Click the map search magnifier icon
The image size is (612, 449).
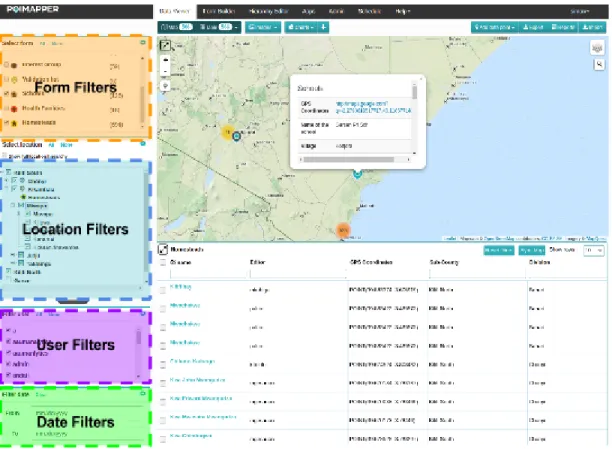[x=599, y=64]
